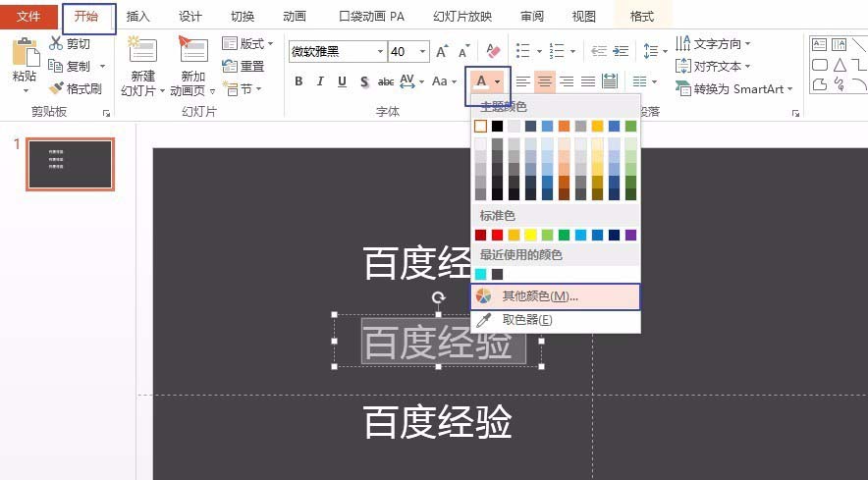Toggle Strikethrough abc formatting
Image resolution: width=868 pixels, height=480 pixels.
click(386, 81)
